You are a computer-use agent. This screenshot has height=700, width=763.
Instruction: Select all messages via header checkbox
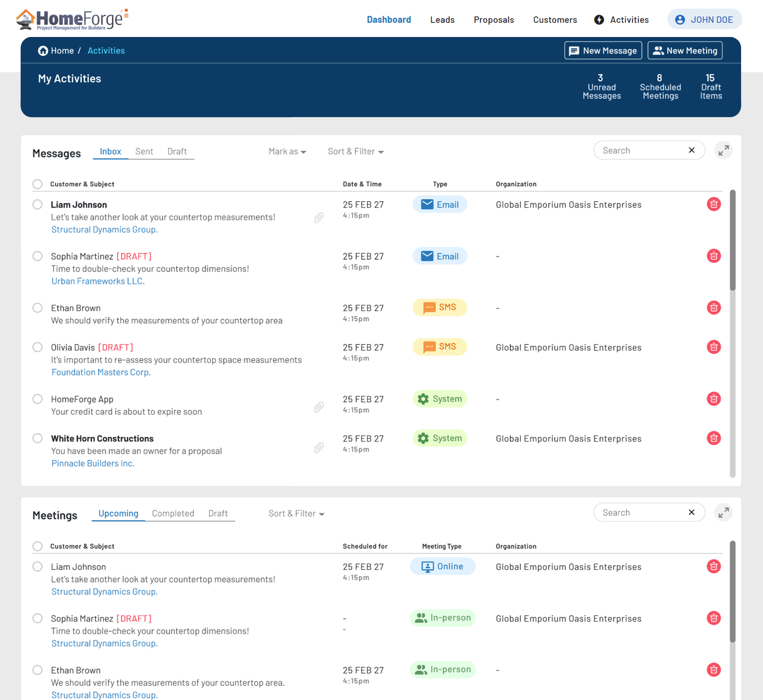(x=38, y=184)
